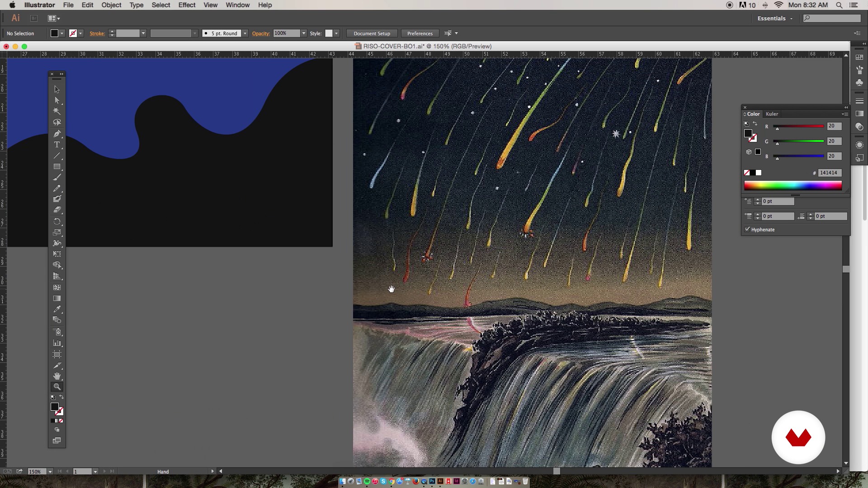Image resolution: width=868 pixels, height=488 pixels.
Task: Reset to default fill and stroke in toolbox
Action: 53,397
